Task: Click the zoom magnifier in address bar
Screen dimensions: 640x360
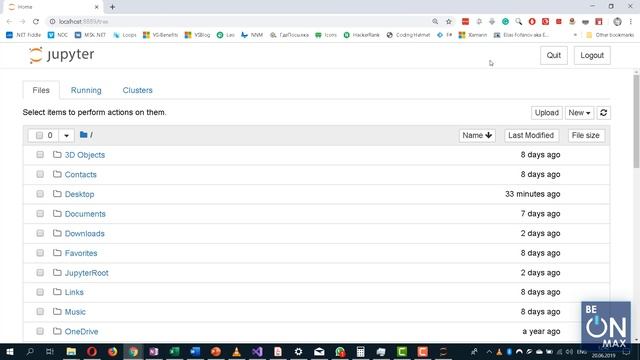Action: (435, 21)
